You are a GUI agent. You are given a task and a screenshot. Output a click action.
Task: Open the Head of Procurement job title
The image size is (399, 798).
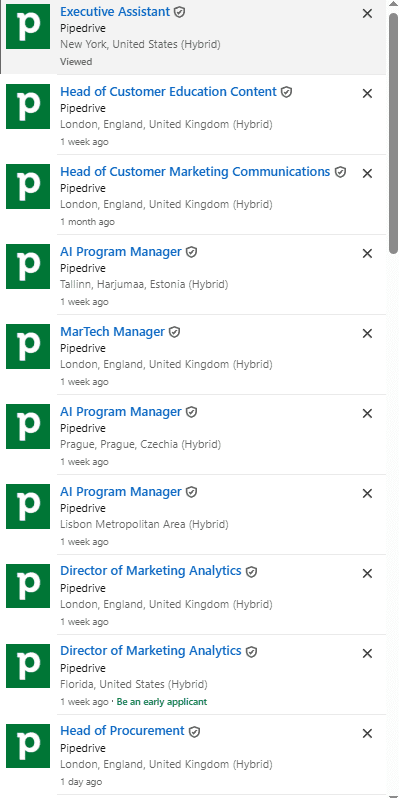coord(122,731)
